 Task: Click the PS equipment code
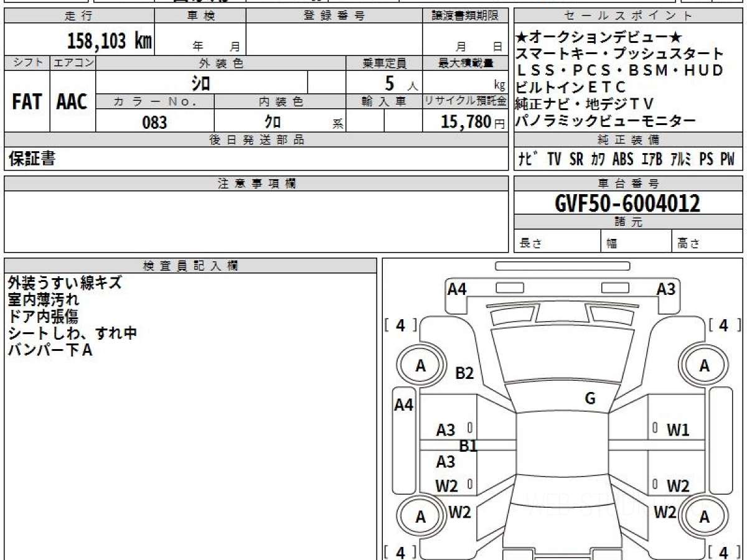point(706,159)
